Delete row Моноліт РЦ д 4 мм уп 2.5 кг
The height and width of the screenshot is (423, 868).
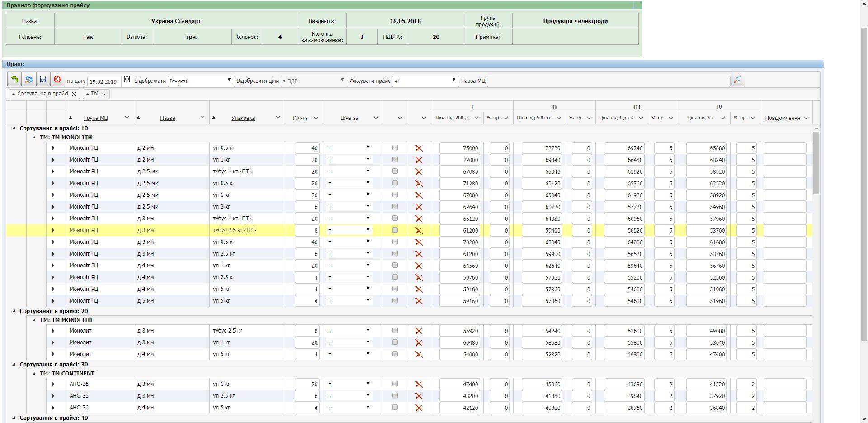[419, 277]
